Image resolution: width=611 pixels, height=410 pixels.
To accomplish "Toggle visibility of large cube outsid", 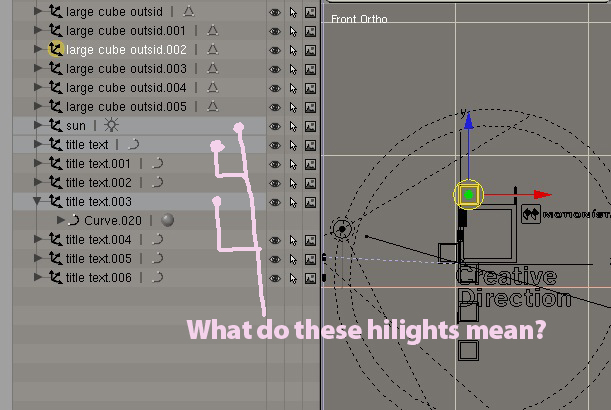I will (x=275, y=12).
